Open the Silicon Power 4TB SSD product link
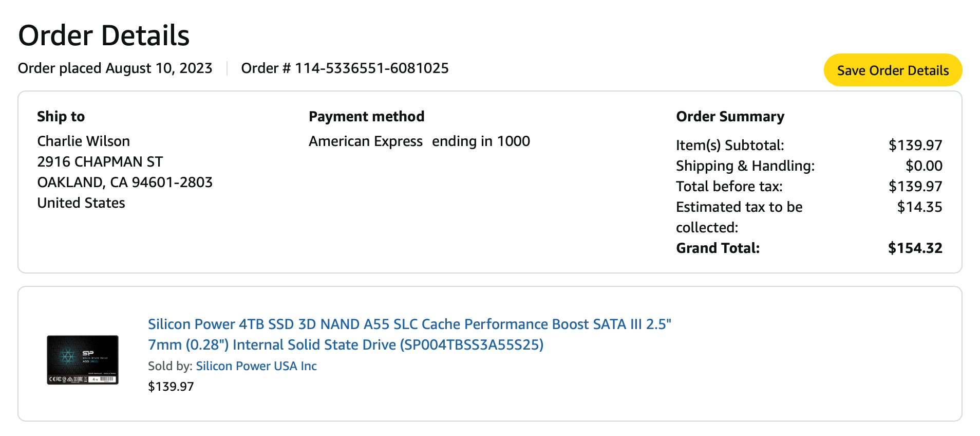980x436 pixels. [x=409, y=334]
